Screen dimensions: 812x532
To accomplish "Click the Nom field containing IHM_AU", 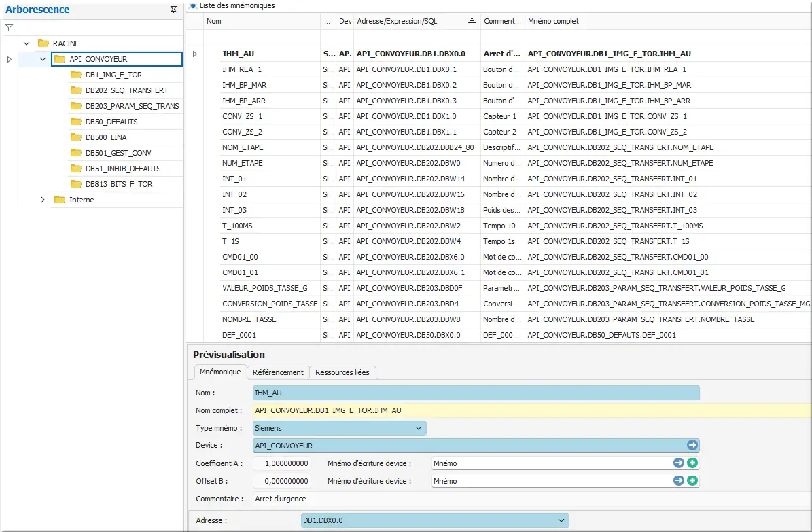I will point(476,393).
